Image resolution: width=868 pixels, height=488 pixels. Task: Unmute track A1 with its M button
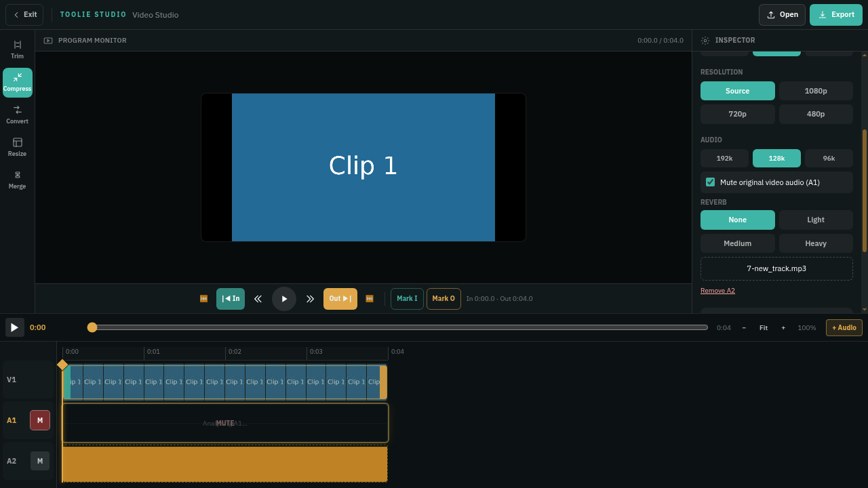[40, 420]
